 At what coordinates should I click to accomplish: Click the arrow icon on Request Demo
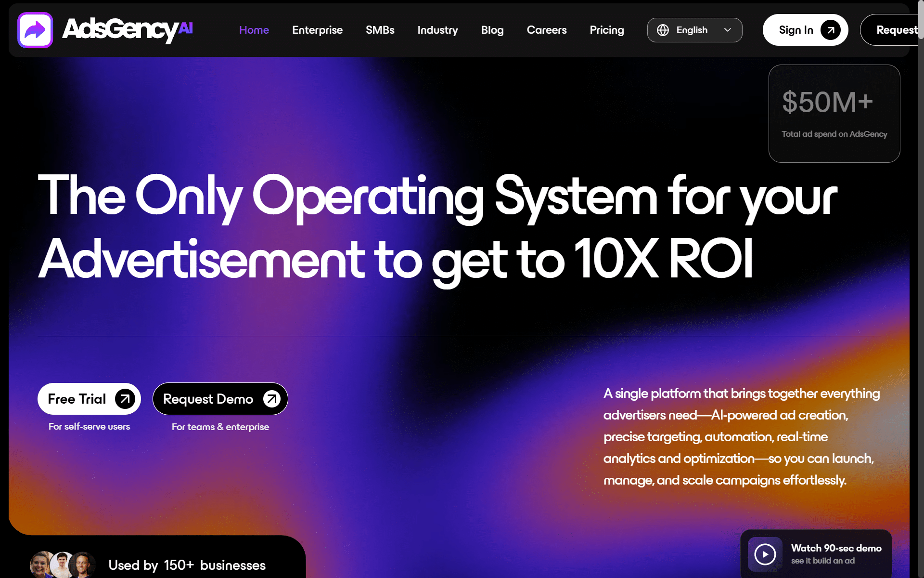(272, 399)
